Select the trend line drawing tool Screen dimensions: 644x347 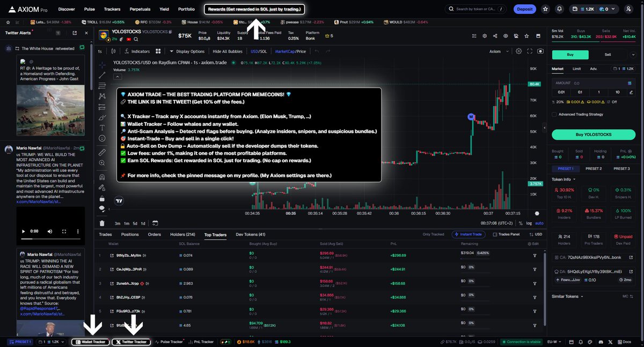coord(102,75)
